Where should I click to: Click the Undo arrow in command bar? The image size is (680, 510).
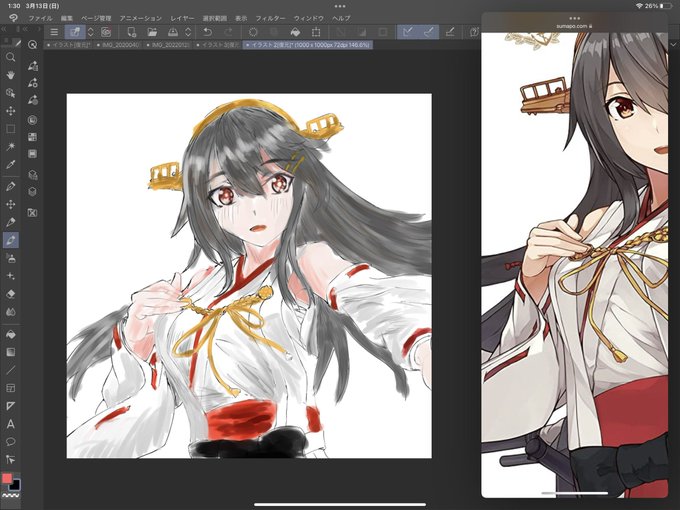[207, 32]
